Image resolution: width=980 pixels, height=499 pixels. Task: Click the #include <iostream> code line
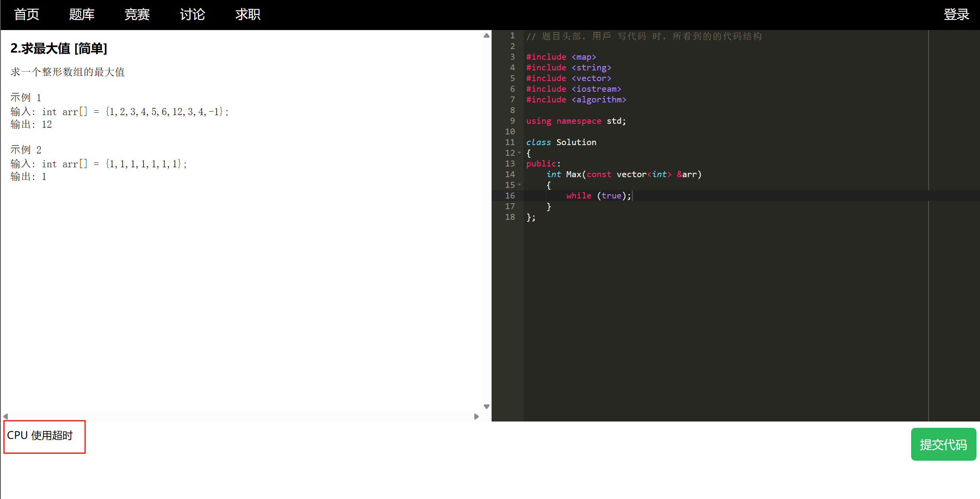574,89
